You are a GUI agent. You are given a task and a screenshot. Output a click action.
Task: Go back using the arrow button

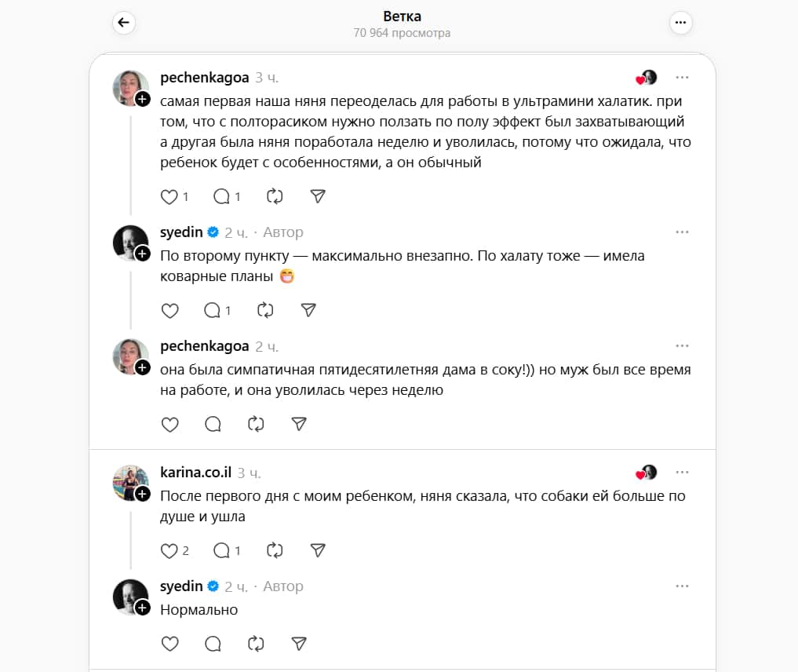point(124,23)
